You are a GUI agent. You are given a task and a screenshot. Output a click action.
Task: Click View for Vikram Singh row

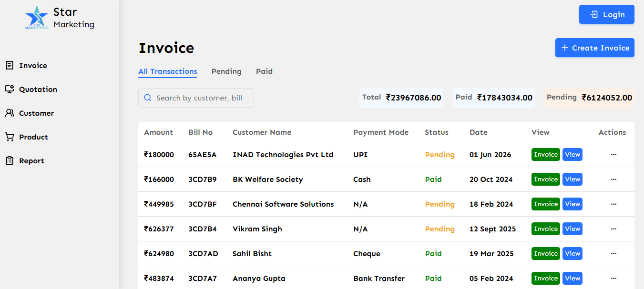coord(572,229)
